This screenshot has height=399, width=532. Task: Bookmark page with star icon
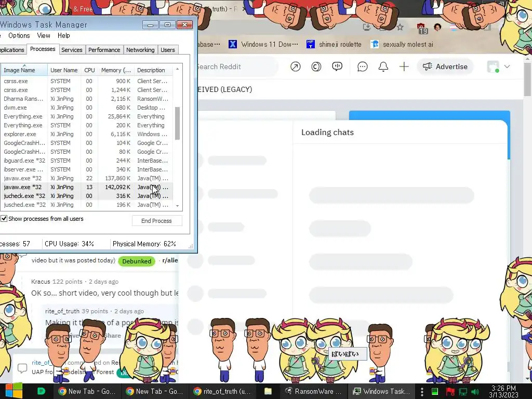pyautogui.click(x=400, y=27)
